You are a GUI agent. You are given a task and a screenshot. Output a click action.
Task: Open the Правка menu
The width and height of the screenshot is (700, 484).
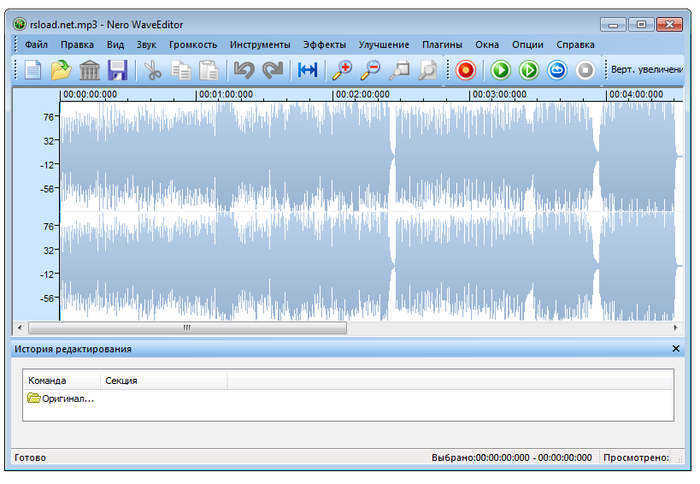77,45
